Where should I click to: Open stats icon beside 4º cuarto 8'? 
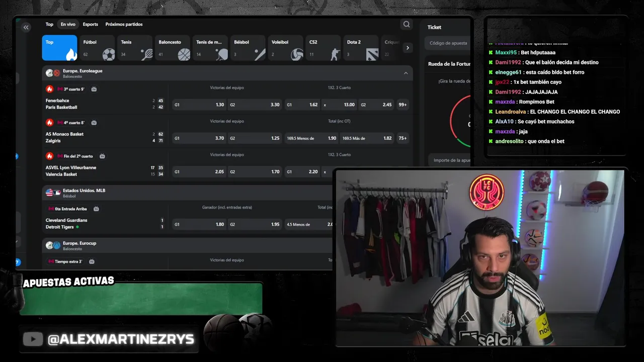pyautogui.click(x=94, y=122)
